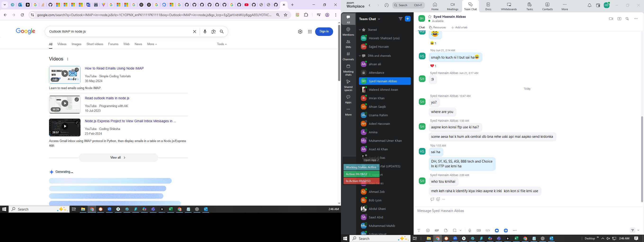Open send options chevron beside send button
The width and height of the screenshot is (644, 242).
(x=638, y=230)
